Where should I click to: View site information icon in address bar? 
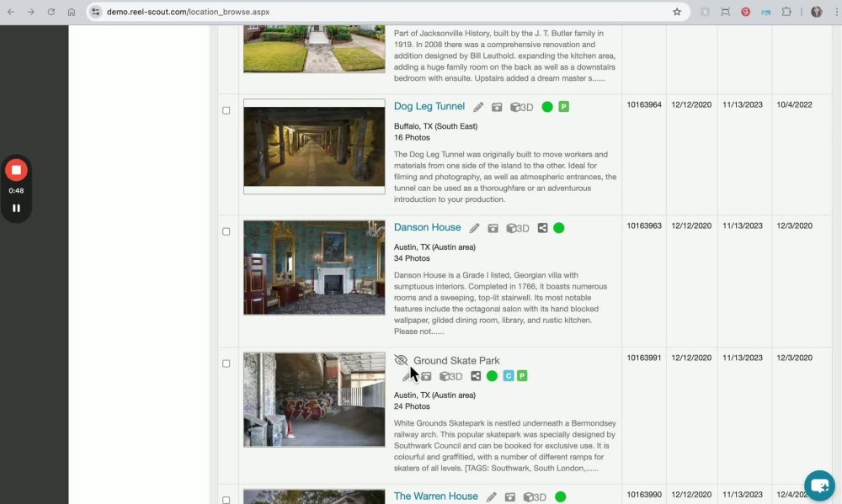96,12
